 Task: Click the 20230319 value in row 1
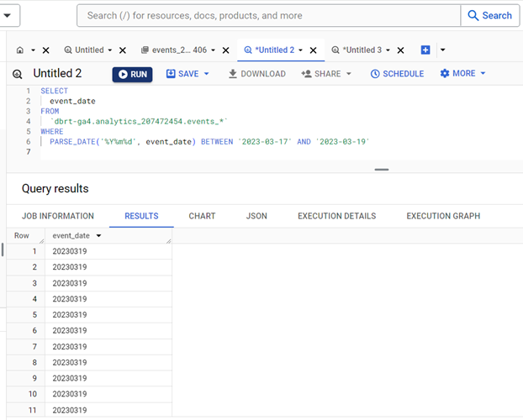tap(70, 251)
